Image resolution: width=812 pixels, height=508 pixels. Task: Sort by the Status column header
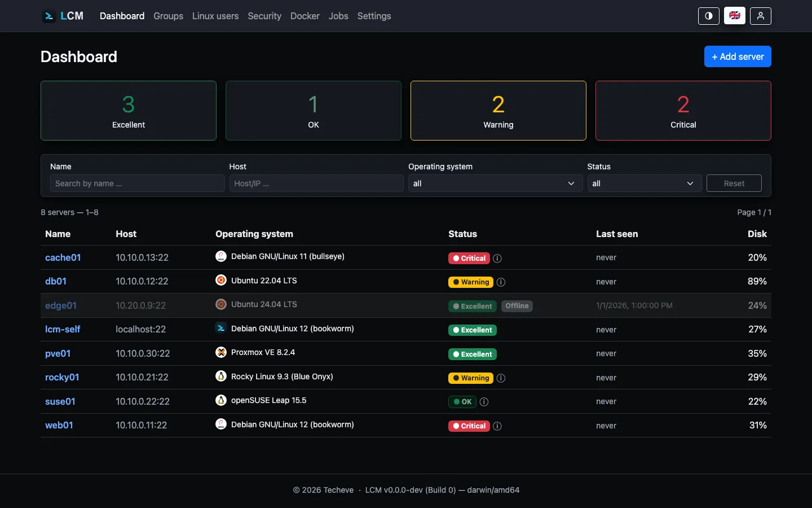click(463, 234)
